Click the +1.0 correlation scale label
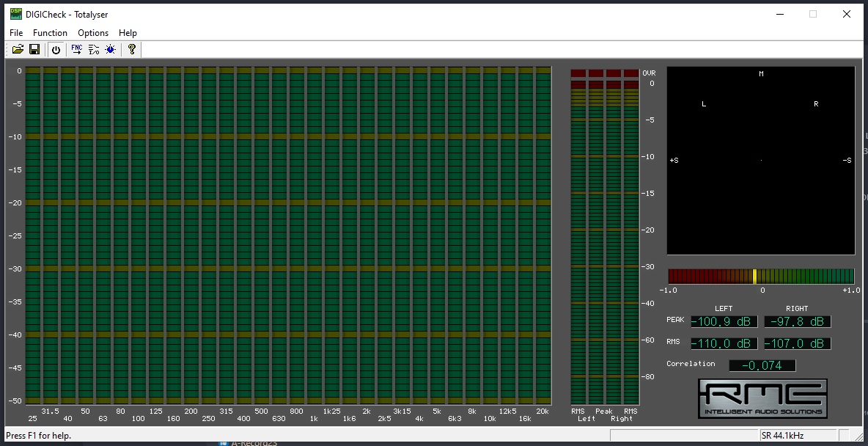This screenshot has width=868, height=446. [x=851, y=290]
